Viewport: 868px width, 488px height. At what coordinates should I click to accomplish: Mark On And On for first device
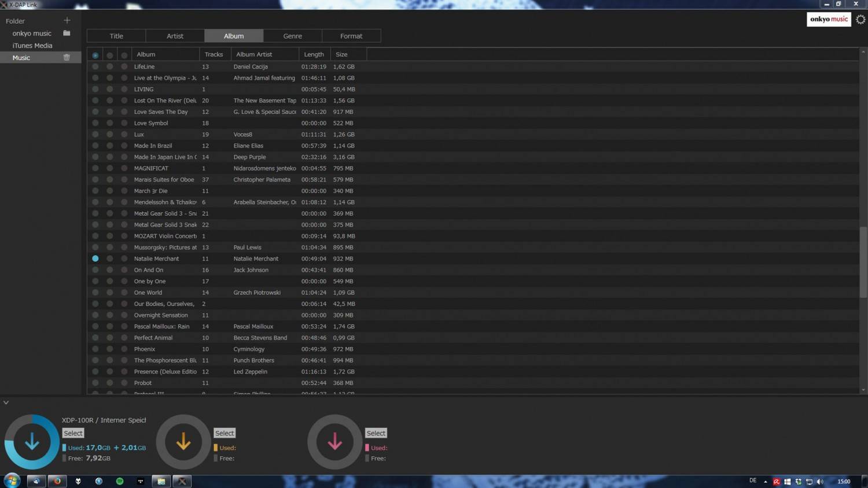click(95, 270)
